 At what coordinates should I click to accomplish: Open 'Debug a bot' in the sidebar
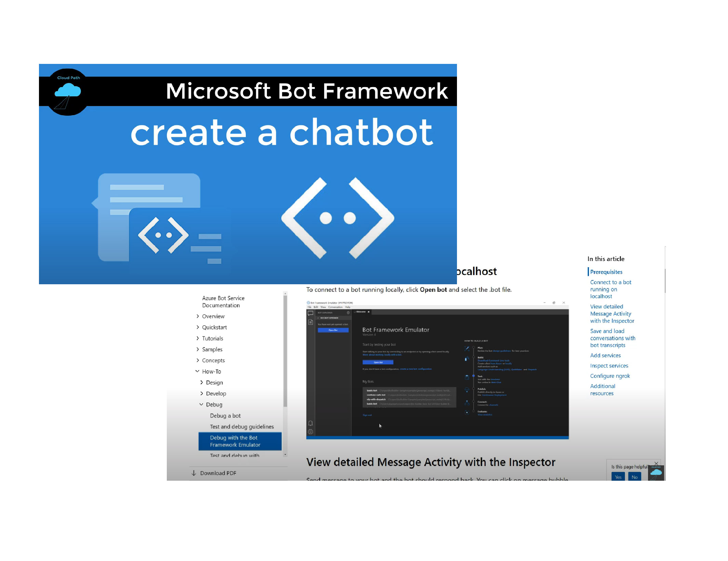click(225, 416)
